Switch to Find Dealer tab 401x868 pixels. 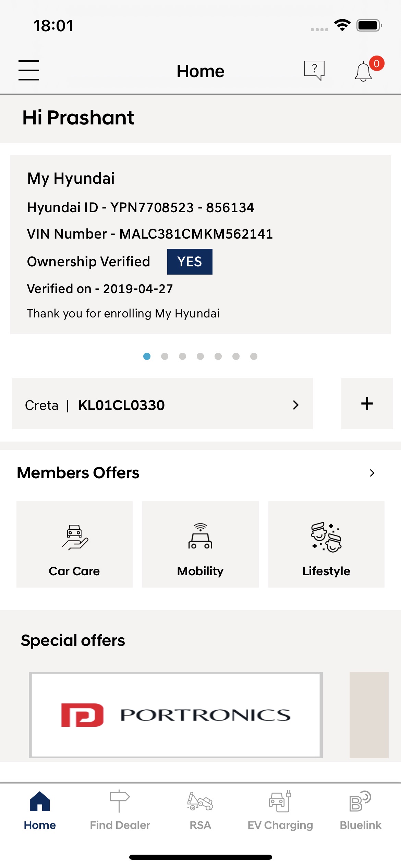tap(120, 810)
